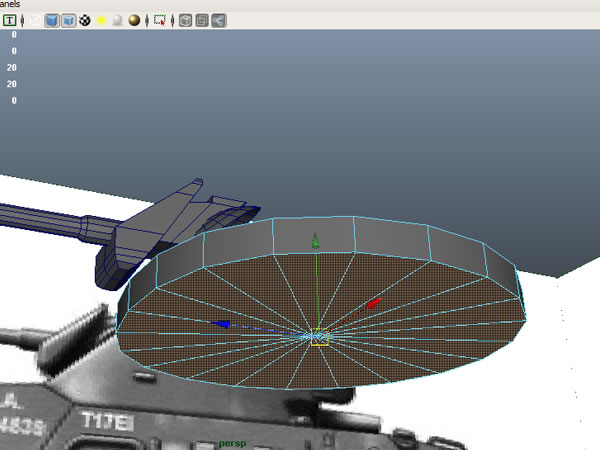Image resolution: width=600 pixels, height=450 pixels.
Task: Open the Panels menu
Action: click(10, 4)
